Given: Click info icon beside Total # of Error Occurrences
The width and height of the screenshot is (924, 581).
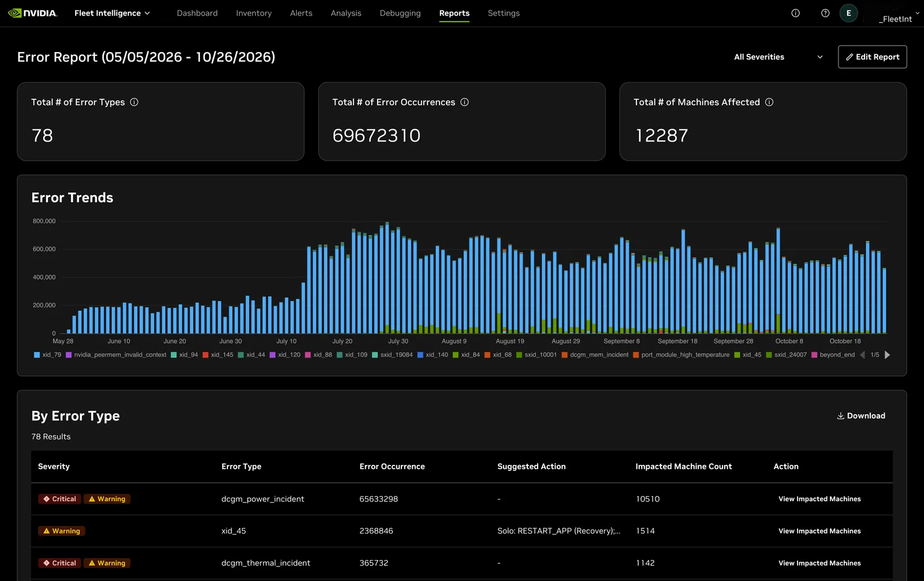Looking at the screenshot, I should pos(464,102).
